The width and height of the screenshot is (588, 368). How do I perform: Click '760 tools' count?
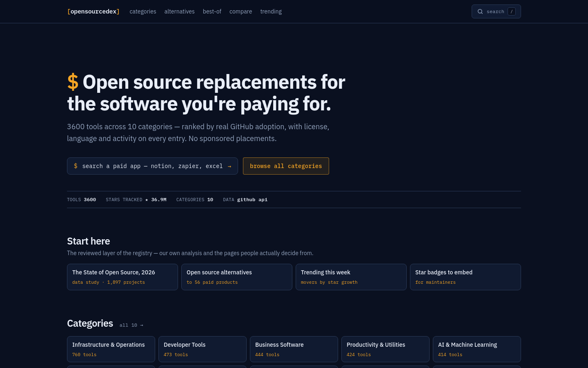(x=84, y=355)
